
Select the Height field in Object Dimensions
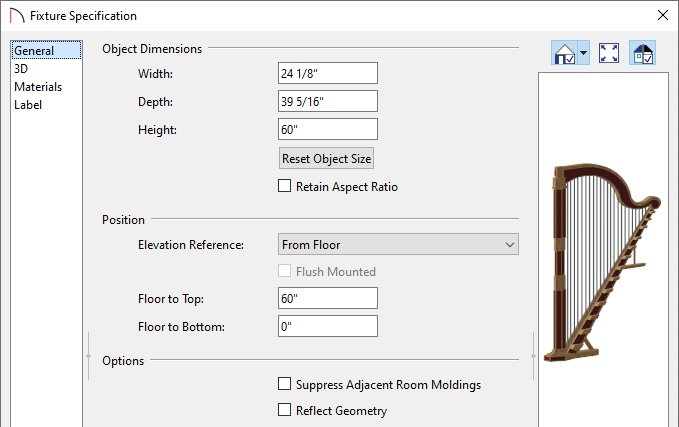(x=328, y=129)
